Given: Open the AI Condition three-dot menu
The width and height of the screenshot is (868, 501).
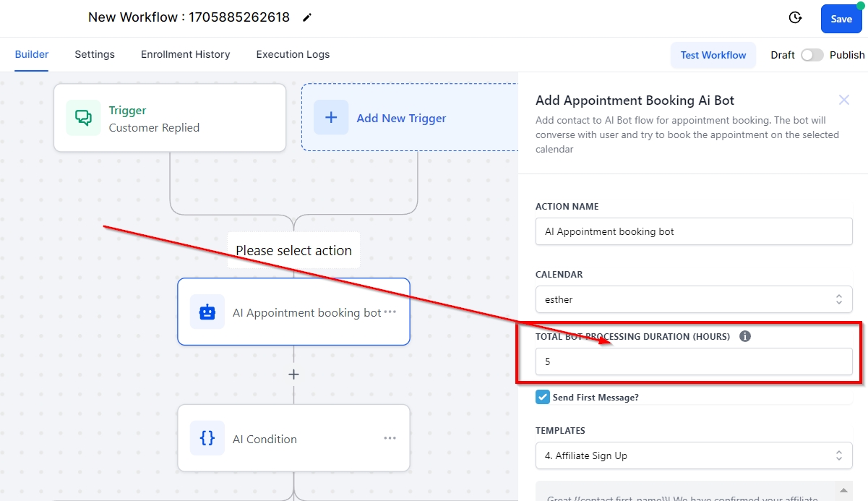Looking at the screenshot, I should point(390,438).
